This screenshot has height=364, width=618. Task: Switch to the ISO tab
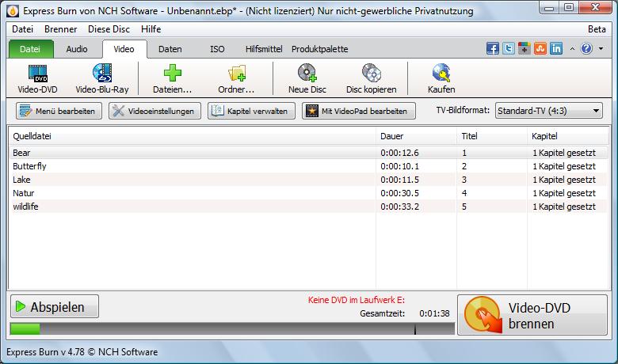pos(217,49)
